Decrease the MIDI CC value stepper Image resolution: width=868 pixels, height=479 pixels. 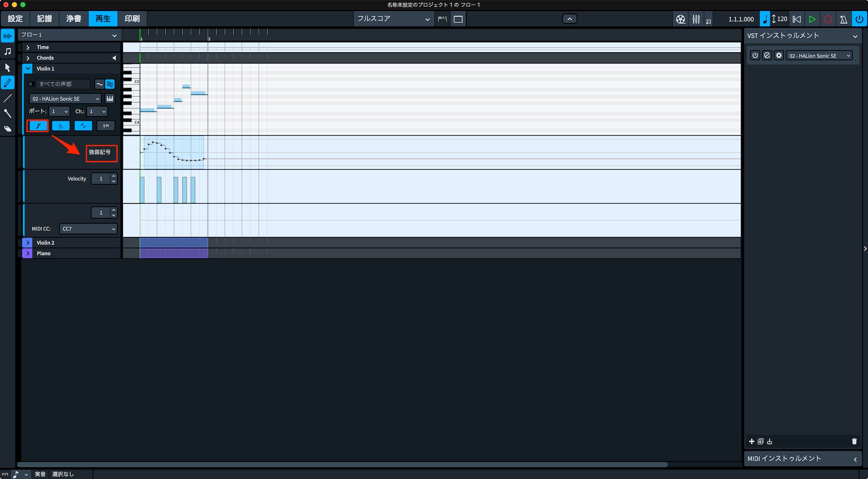pos(114,215)
